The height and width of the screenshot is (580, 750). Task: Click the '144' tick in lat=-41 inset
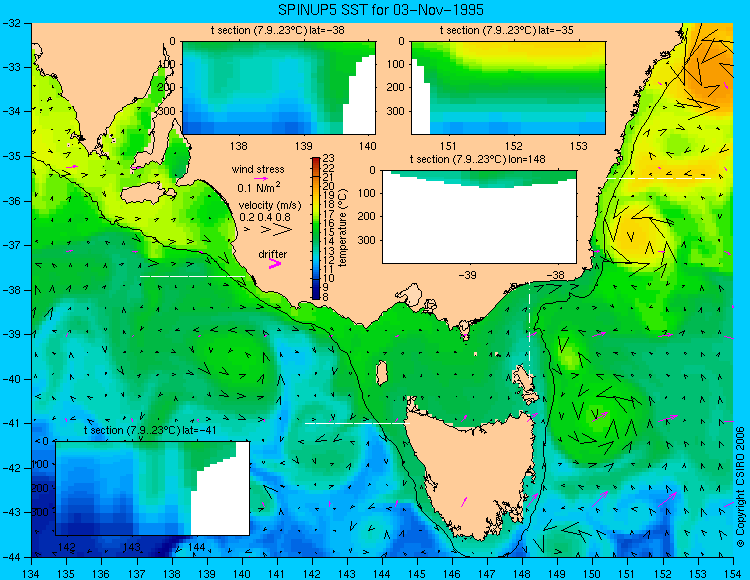[x=197, y=547]
